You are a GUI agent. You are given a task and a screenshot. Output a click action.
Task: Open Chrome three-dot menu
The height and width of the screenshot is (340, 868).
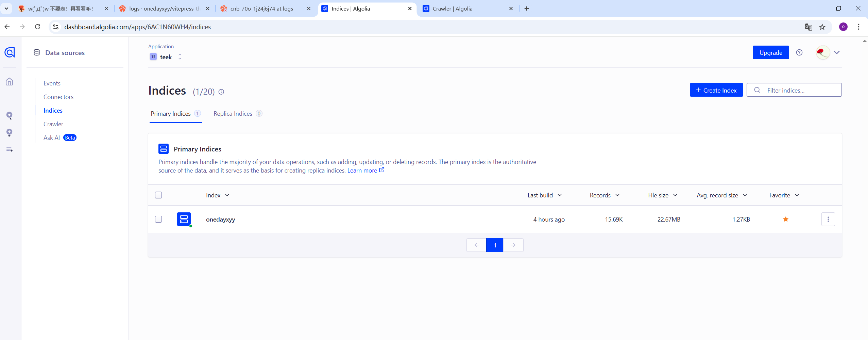click(858, 27)
